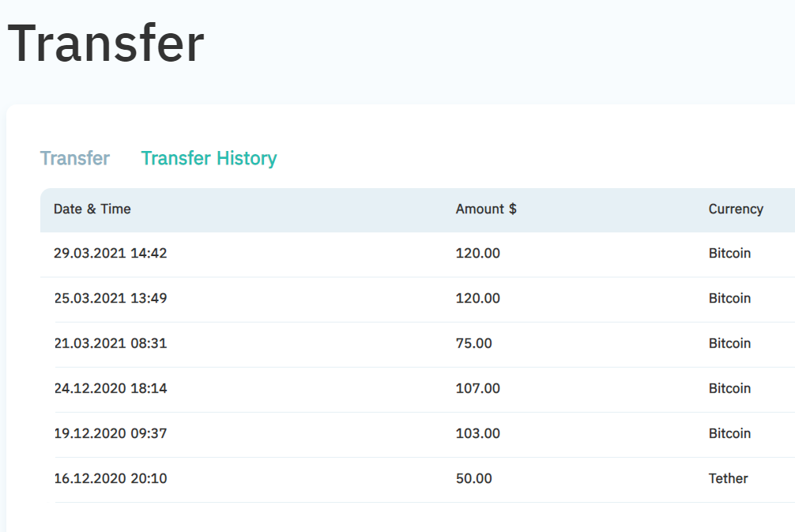Select the 24.12.2020 18:14 transfer row
This screenshot has width=795, height=532.
pyautogui.click(x=418, y=390)
